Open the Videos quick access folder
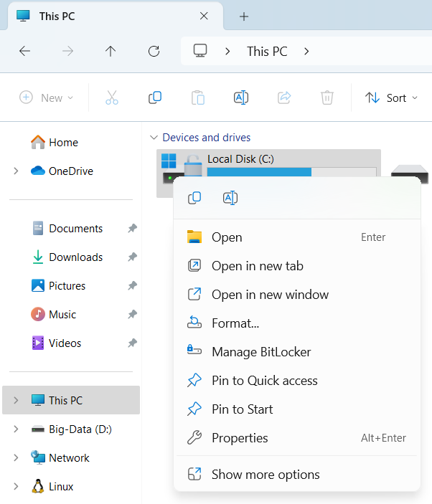 pos(56,343)
